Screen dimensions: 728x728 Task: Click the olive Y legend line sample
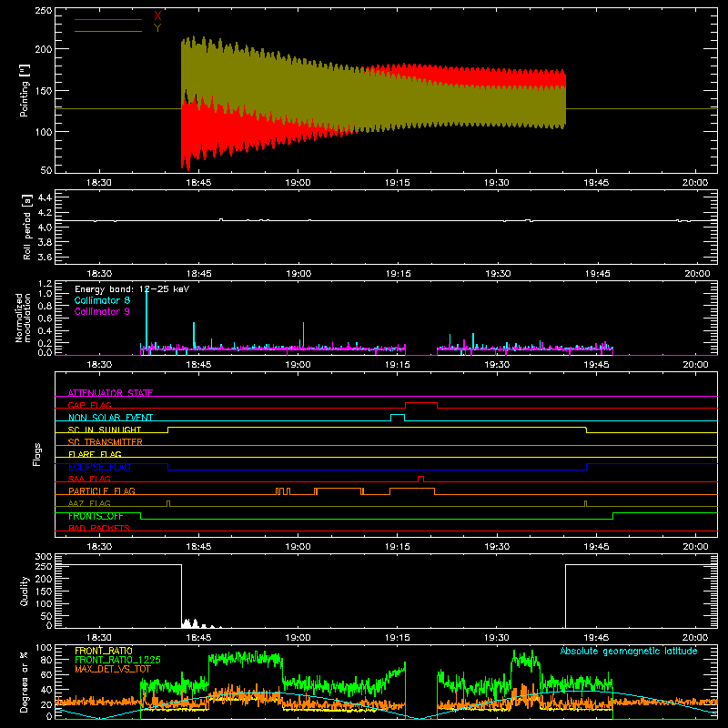108,31
